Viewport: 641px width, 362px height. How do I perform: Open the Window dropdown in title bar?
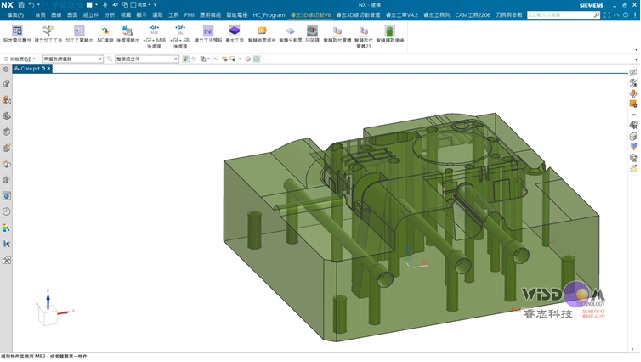coord(141,5)
